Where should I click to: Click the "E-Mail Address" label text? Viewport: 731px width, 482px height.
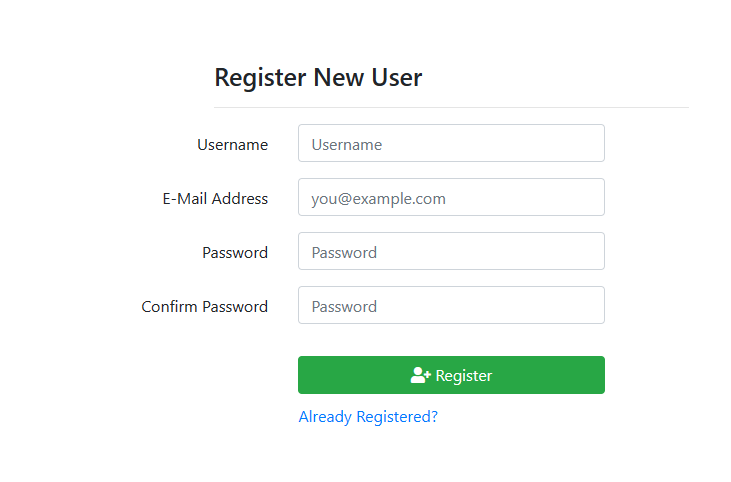(215, 198)
